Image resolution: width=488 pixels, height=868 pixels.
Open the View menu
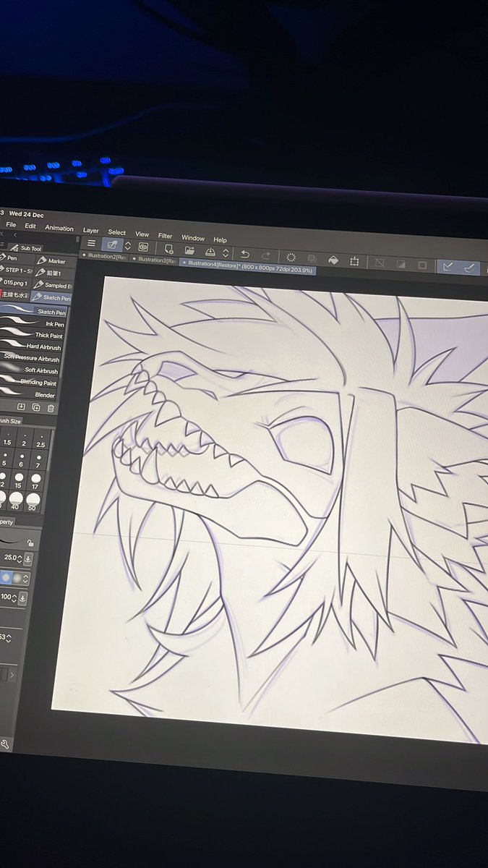[142, 234]
